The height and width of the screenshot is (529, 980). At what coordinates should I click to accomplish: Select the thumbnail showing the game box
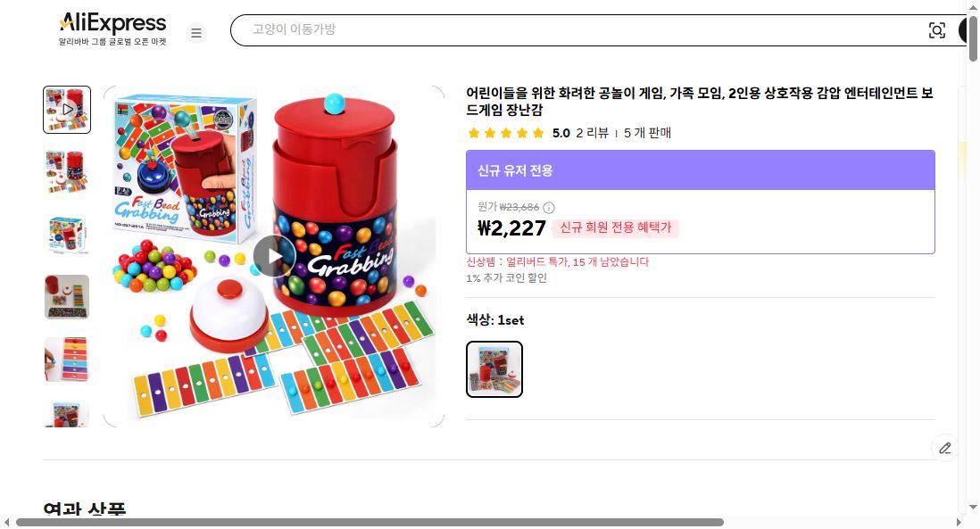67,235
